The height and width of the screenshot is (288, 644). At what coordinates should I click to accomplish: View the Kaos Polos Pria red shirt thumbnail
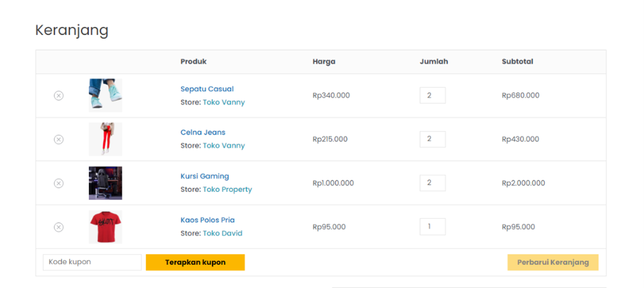click(x=105, y=227)
